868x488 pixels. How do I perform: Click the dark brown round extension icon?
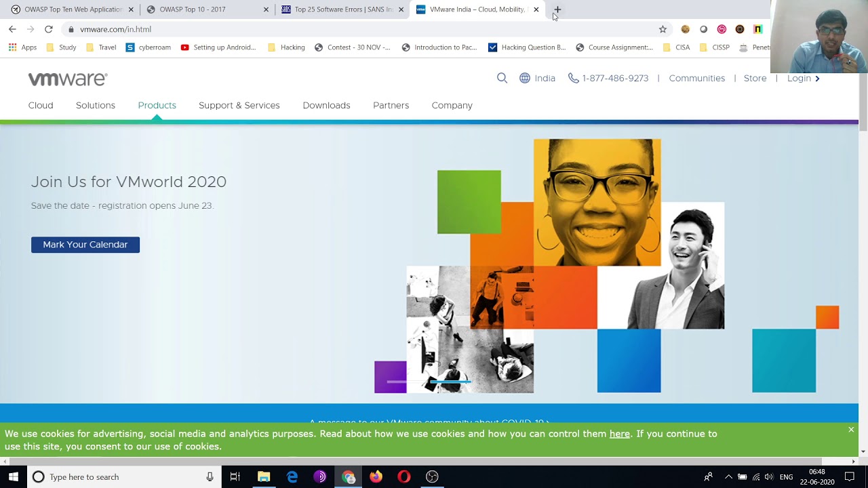click(x=740, y=29)
